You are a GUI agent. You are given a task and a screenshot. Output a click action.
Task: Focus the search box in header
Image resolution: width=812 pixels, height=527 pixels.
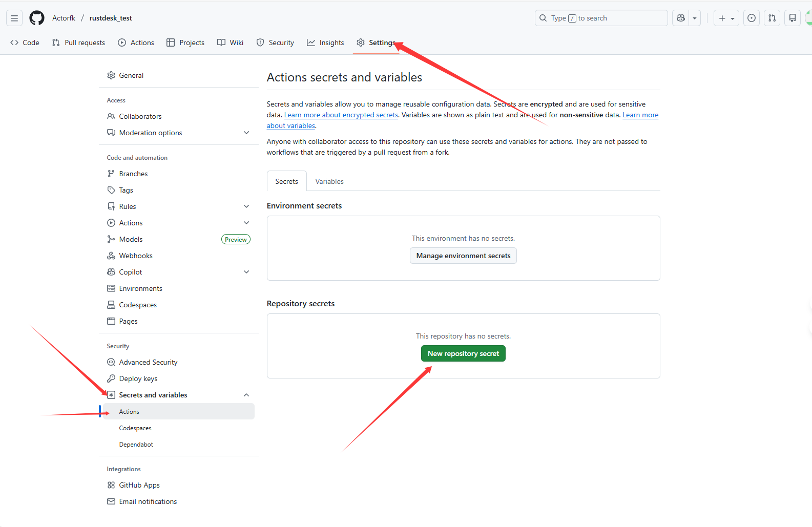tap(601, 18)
